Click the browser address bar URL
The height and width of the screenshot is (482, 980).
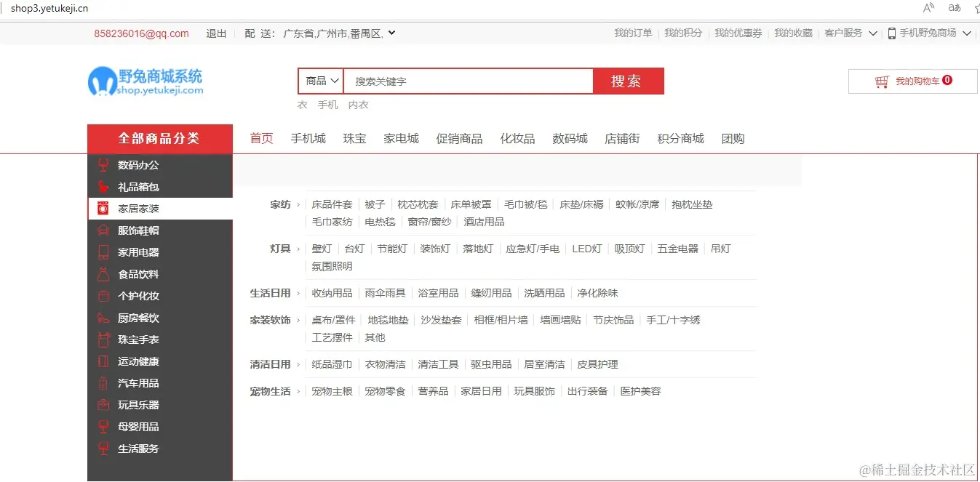coord(49,9)
